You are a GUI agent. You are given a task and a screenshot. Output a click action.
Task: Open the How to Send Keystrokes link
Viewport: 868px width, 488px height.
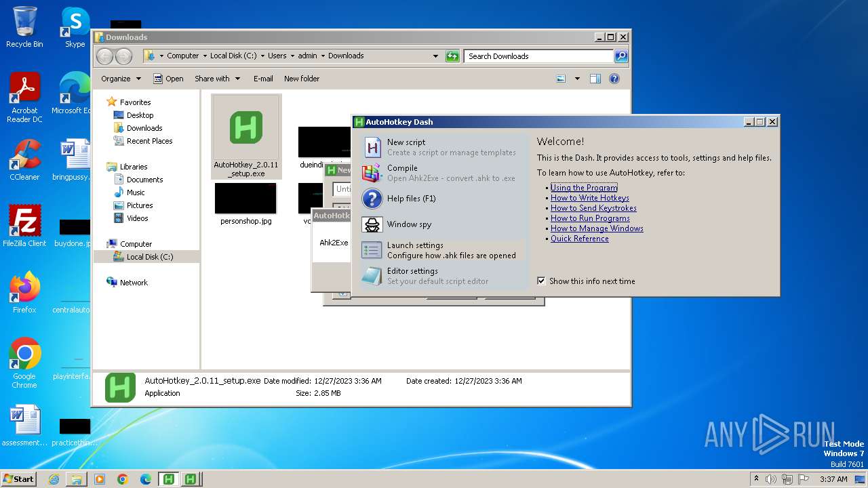593,208
